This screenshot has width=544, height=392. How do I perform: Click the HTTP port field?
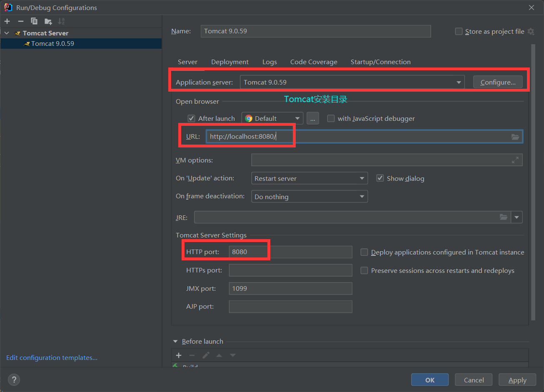(290, 252)
